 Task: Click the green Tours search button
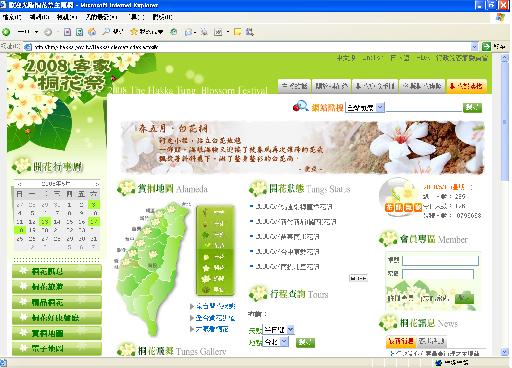[x=305, y=342]
